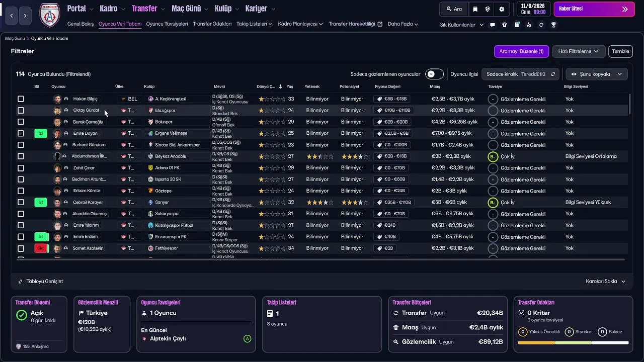Expand Sık Kullanılanlar dropdown
This screenshot has height=362, width=644.
[x=461, y=25]
